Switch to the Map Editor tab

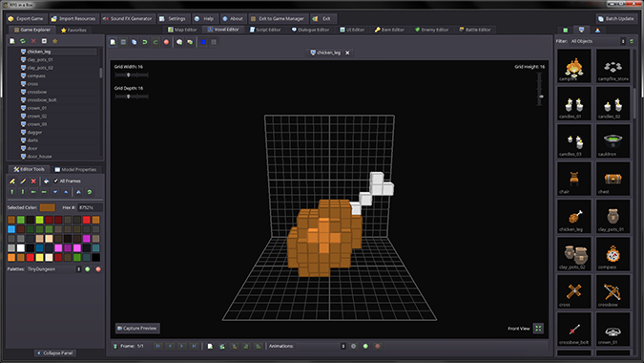pos(182,30)
